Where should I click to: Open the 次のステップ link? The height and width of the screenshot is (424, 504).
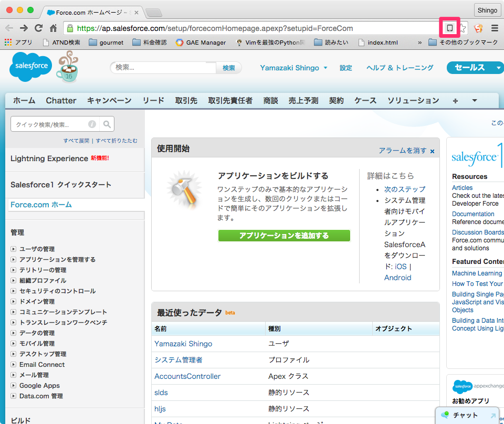click(405, 189)
